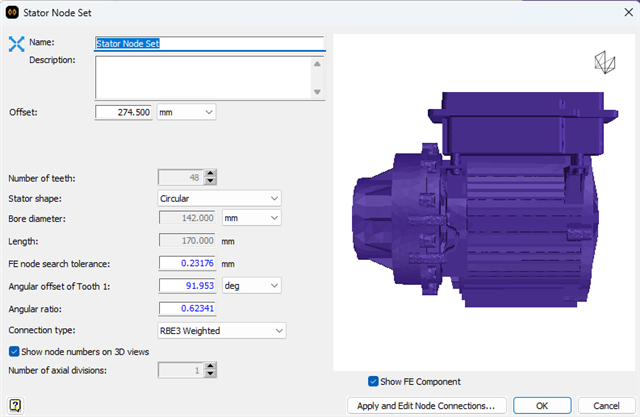
Task: Click FE node search tolerance field
Action: point(187,263)
